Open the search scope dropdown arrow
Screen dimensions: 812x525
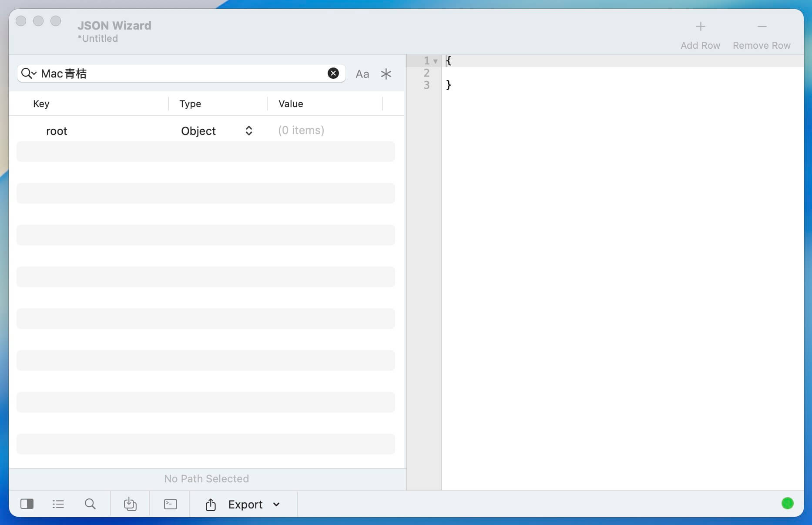point(33,75)
